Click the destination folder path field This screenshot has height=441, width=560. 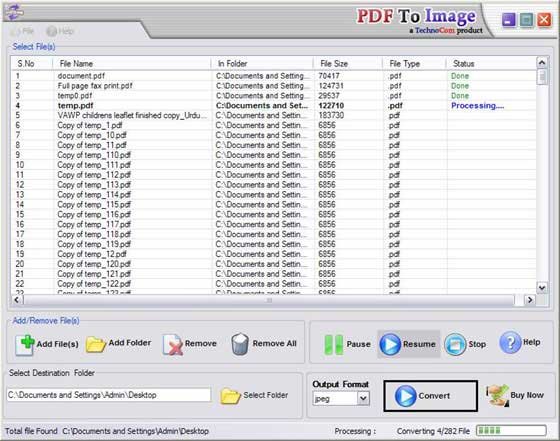coord(109,395)
